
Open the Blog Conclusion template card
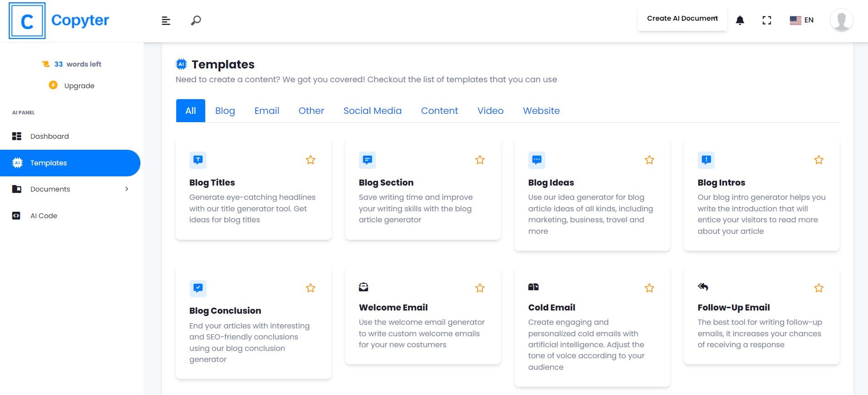click(x=253, y=322)
